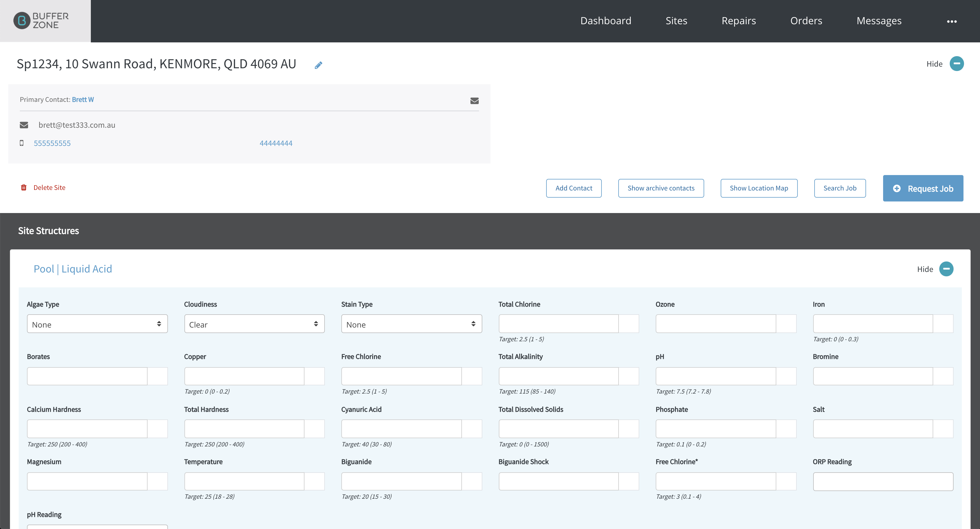Click Show Location Map button
This screenshot has height=529, width=980.
(759, 188)
